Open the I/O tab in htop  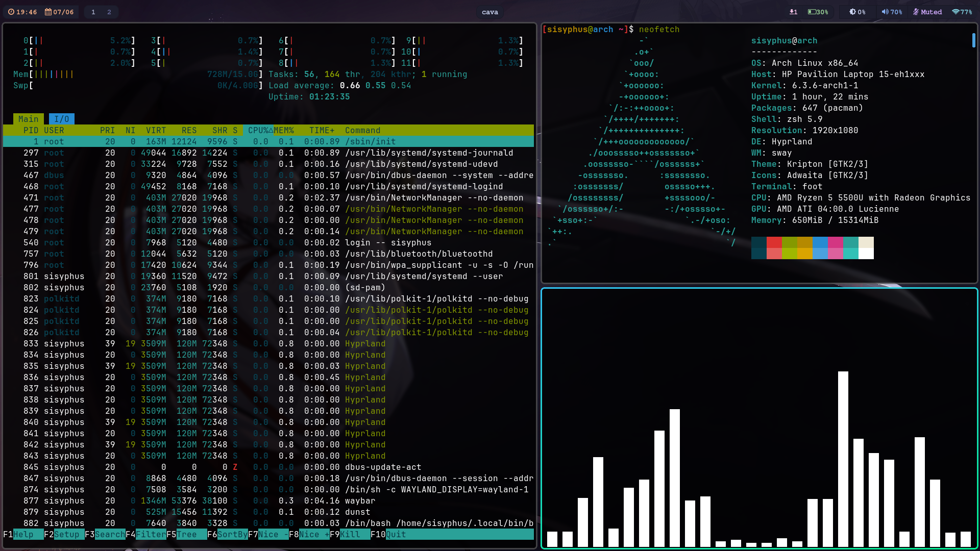pos(62,119)
